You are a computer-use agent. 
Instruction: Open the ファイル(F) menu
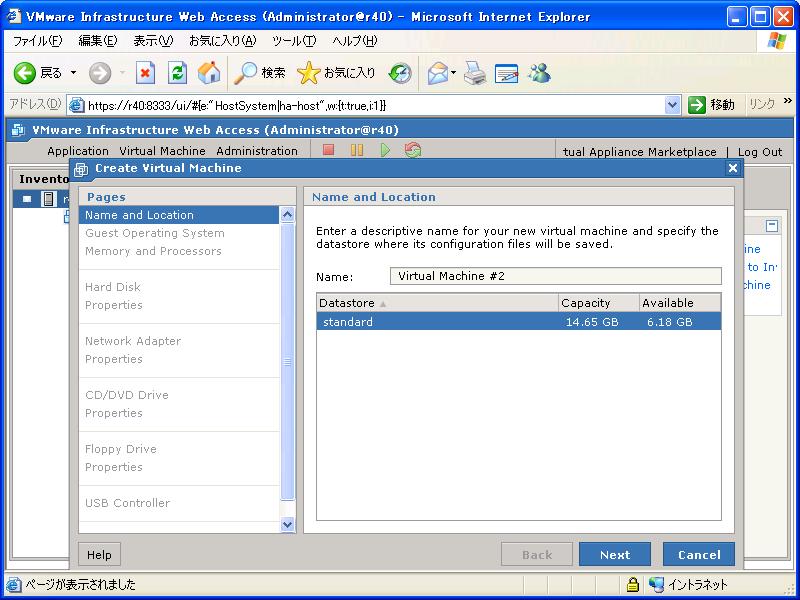(38, 41)
